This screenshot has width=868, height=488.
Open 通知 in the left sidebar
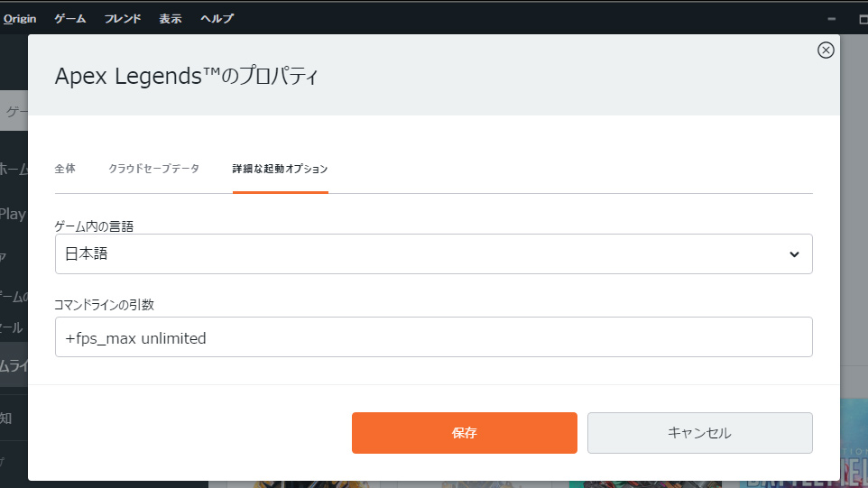[7, 418]
